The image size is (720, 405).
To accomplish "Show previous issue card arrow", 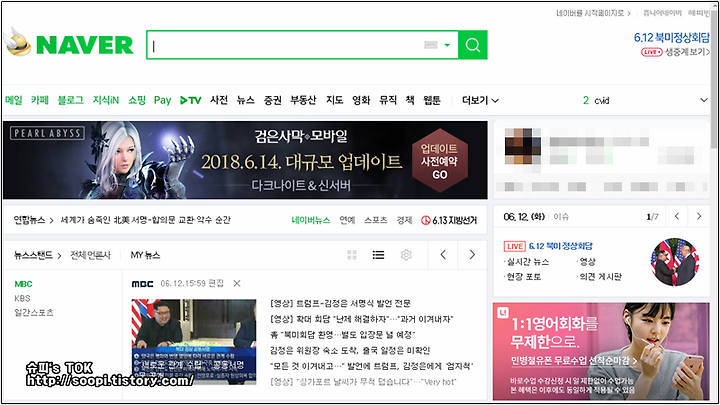I will (677, 216).
